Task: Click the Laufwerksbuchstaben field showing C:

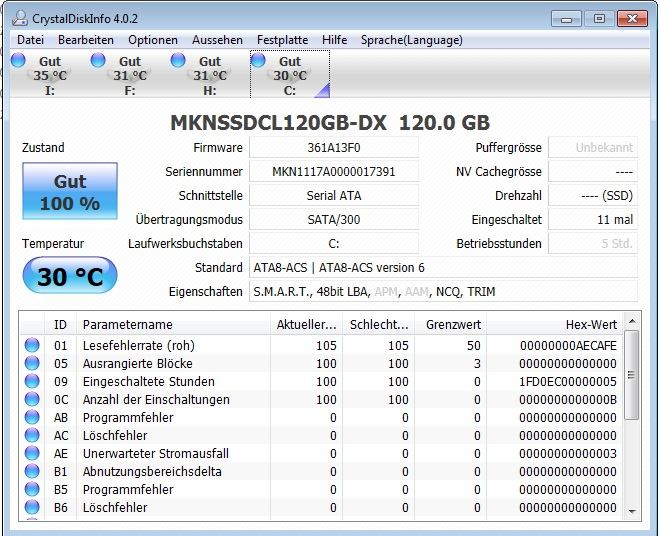Action: [x=334, y=244]
